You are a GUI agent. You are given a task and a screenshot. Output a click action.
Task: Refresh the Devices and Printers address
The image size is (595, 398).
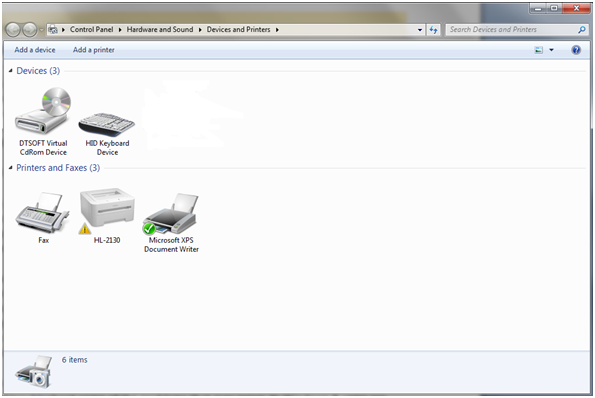433,29
